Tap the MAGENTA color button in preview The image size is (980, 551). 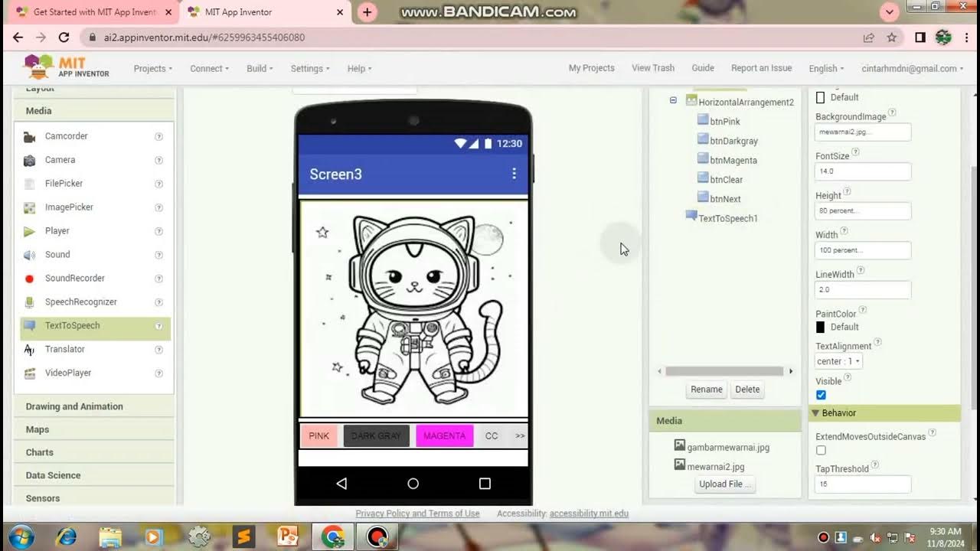pos(444,435)
